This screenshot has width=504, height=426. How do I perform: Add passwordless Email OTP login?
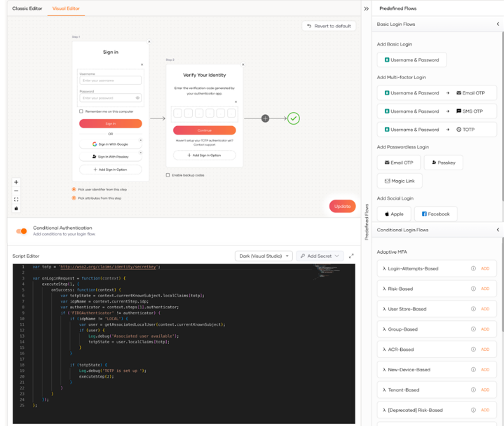click(399, 163)
